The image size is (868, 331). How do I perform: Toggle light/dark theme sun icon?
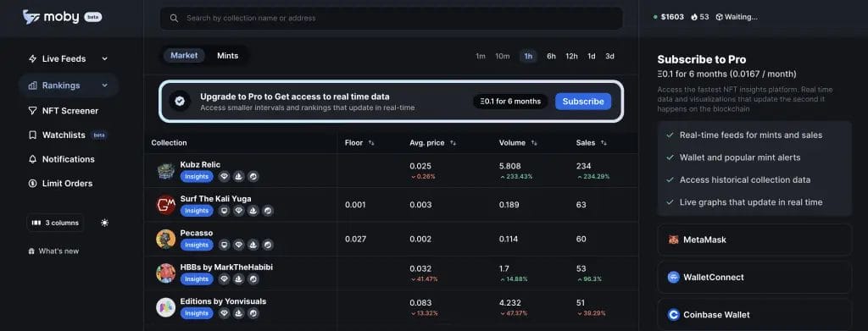[104, 223]
